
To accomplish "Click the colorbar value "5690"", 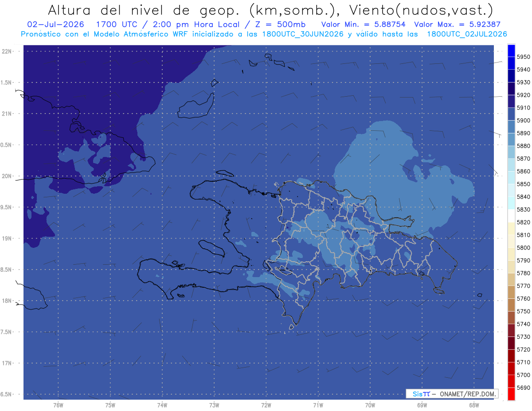I will coord(524,388).
